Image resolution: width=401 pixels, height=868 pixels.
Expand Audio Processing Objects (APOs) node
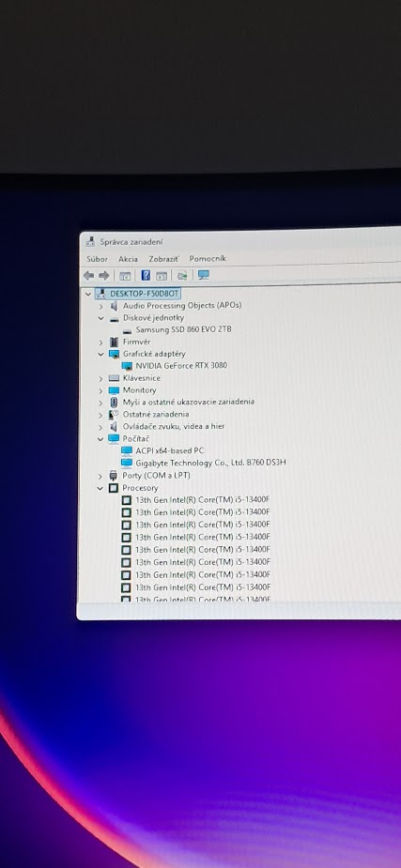[100, 306]
